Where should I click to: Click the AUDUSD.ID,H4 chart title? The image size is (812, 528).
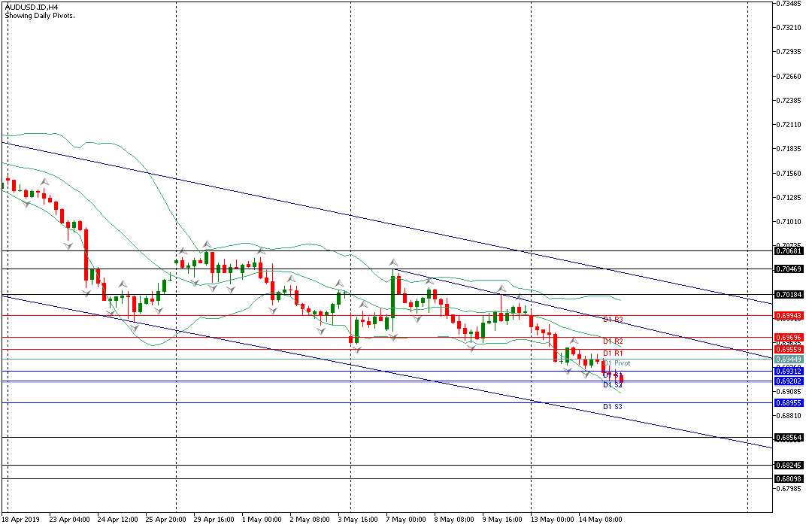coord(32,6)
